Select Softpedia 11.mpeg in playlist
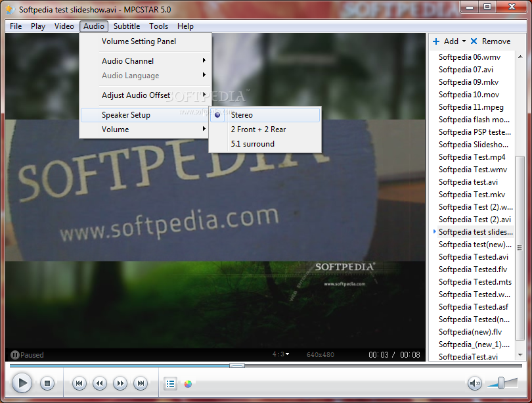 coord(471,107)
